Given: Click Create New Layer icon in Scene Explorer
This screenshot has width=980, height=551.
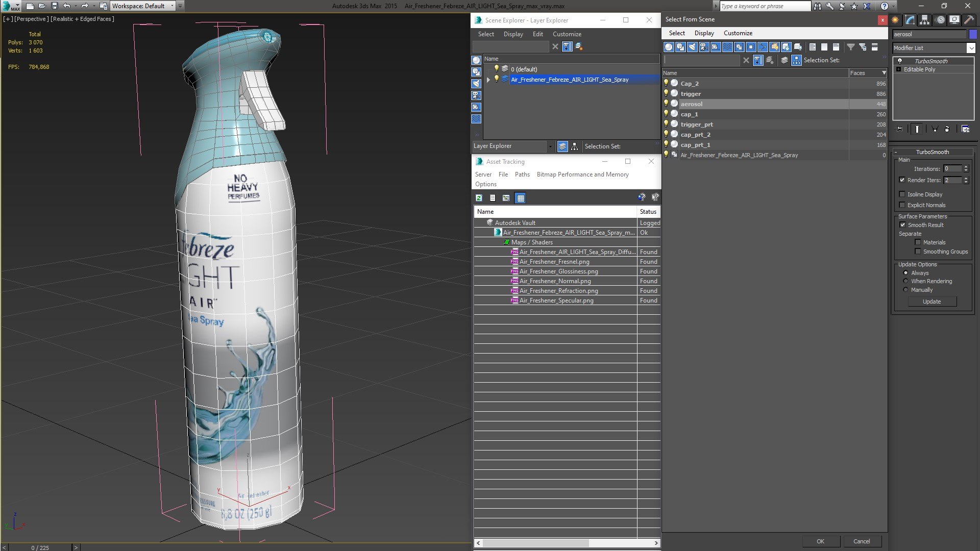Looking at the screenshot, I should click(579, 46).
